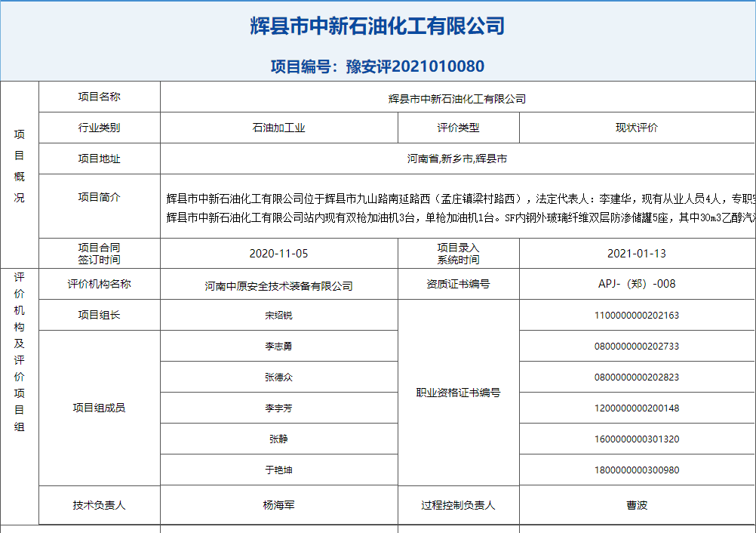Click the 项目组成员 label

click(100, 408)
